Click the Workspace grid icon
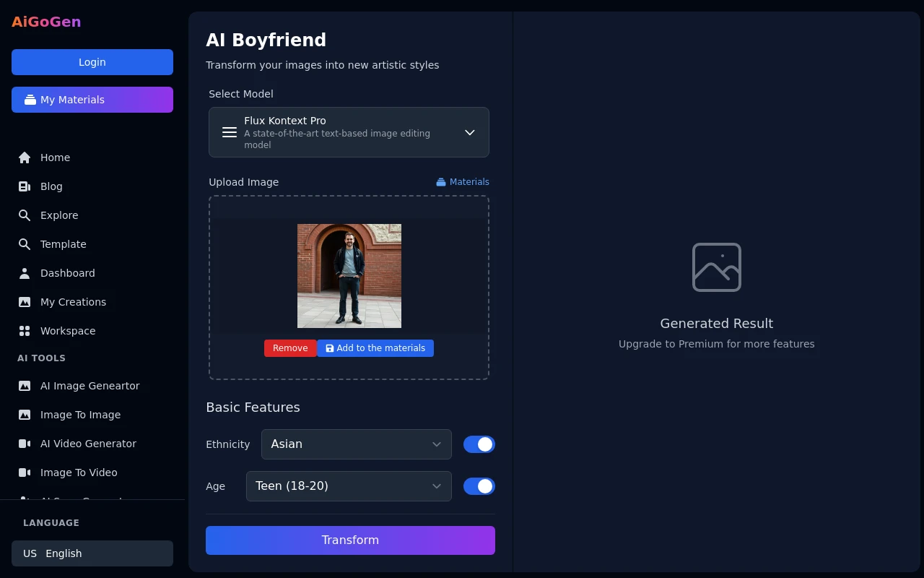Image resolution: width=924 pixels, height=578 pixels. pyautogui.click(x=25, y=331)
